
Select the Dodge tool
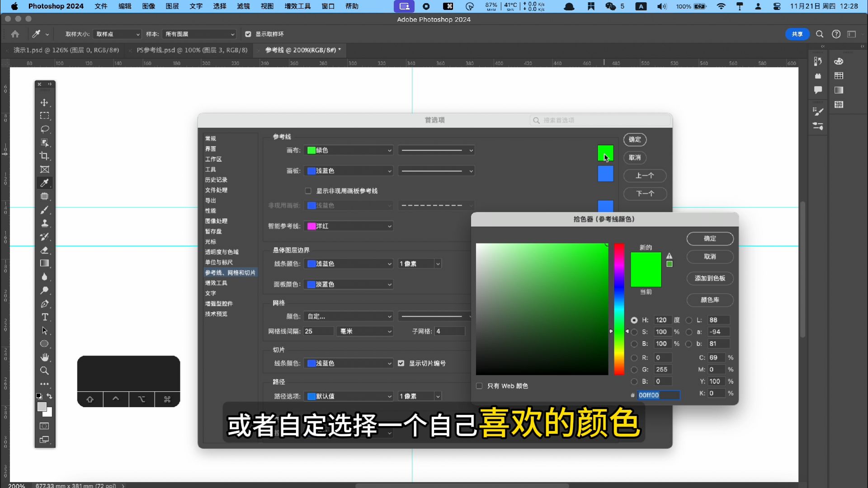[44, 290]
